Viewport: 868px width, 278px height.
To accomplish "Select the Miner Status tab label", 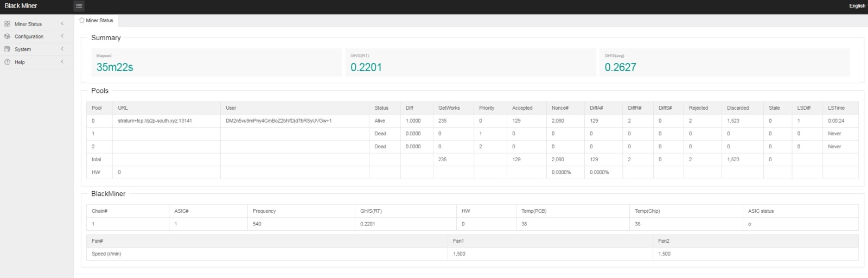I will 100,21.
